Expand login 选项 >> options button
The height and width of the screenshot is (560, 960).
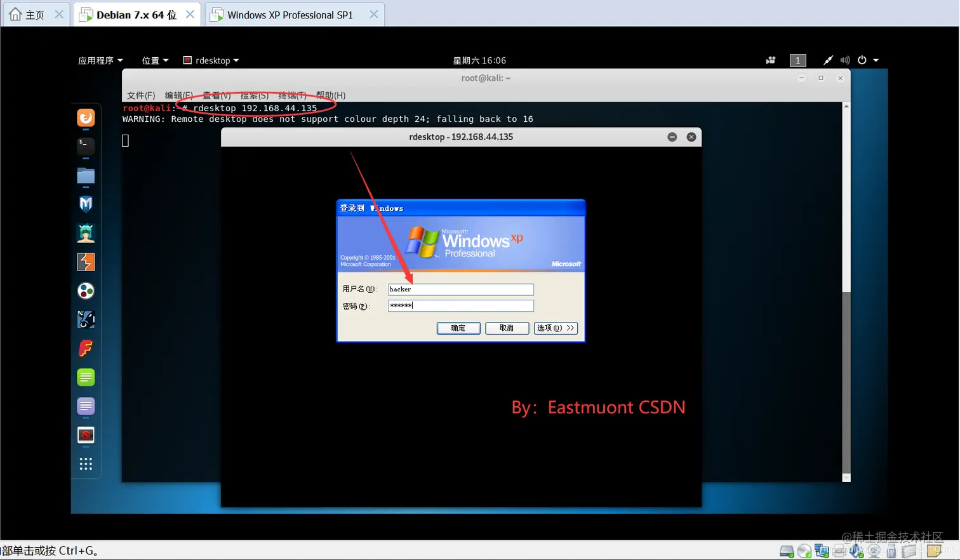[x=556, y=328]
